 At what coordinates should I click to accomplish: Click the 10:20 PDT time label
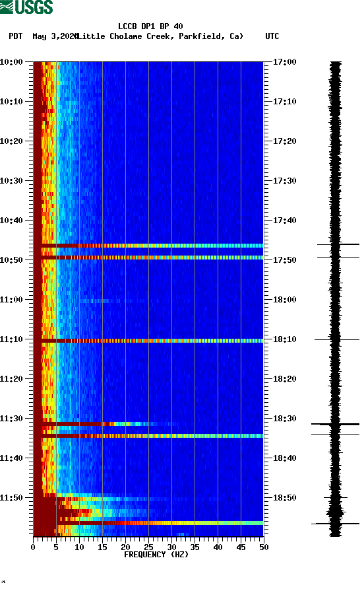tap(11, 141)
